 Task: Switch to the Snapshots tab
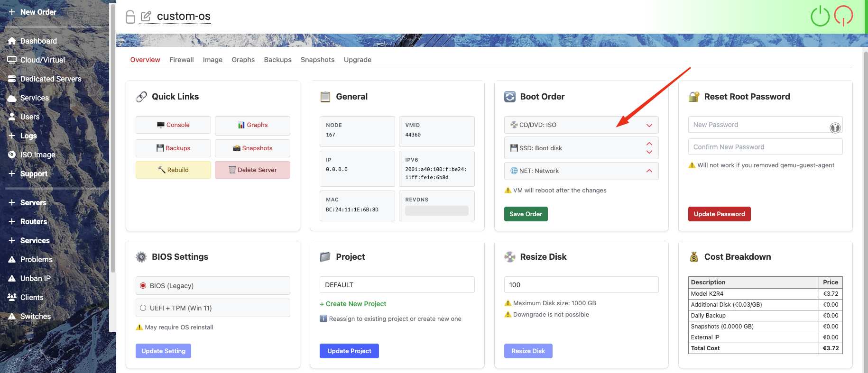click(x=317, y=60)
